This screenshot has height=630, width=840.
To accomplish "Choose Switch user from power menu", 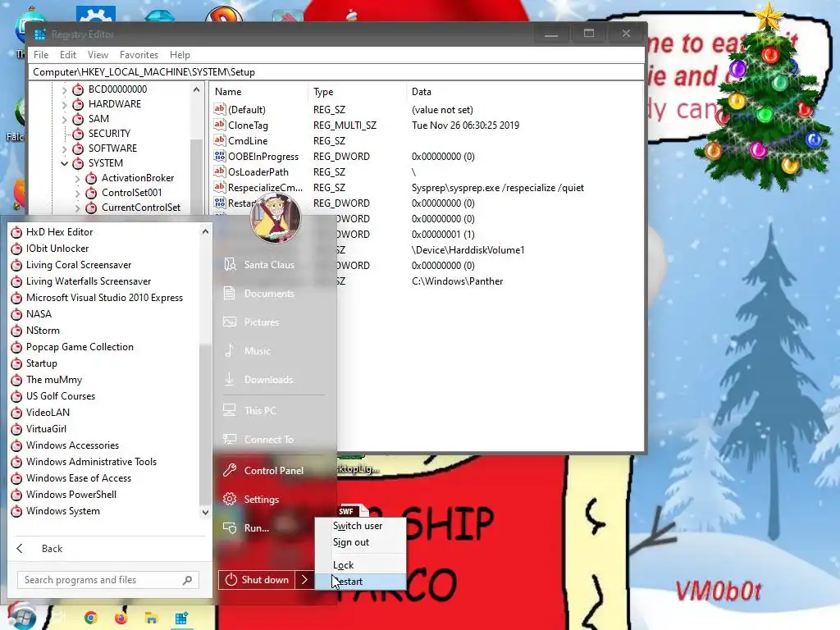I will (x=360, y=526).
